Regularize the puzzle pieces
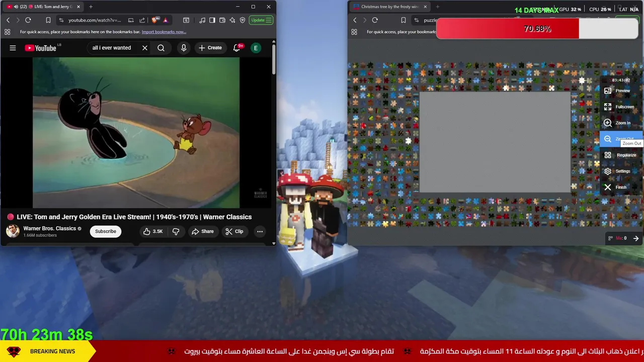 click(622, 155)
